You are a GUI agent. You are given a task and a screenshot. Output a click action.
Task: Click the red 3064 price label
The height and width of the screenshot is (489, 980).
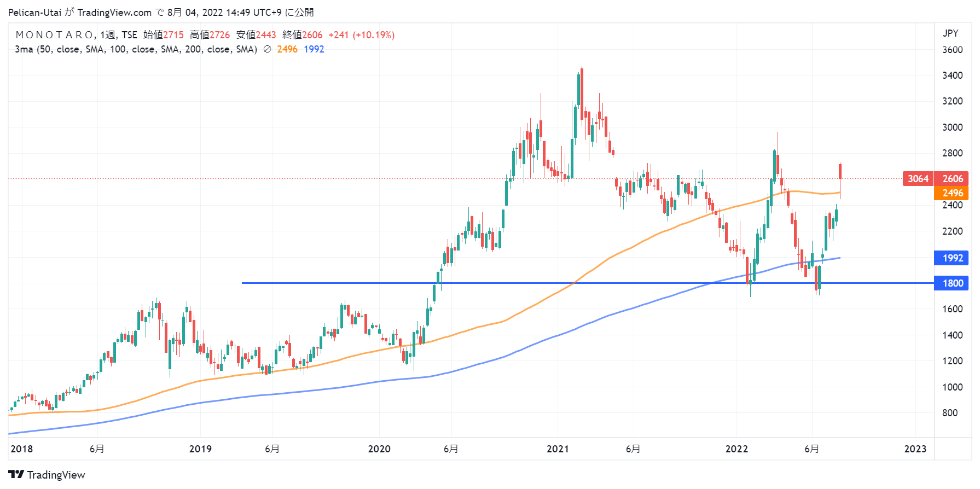click(918, 179)
